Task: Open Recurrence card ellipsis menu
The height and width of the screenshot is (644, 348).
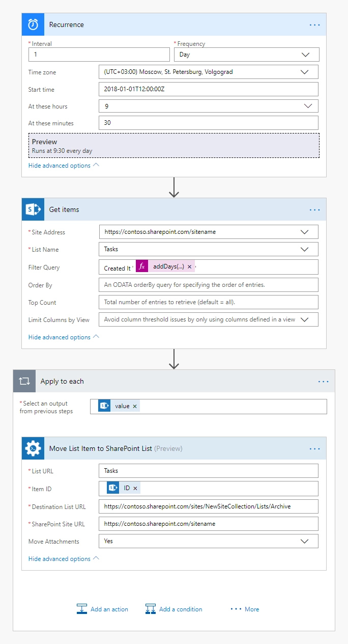Action: click(315, 25)
